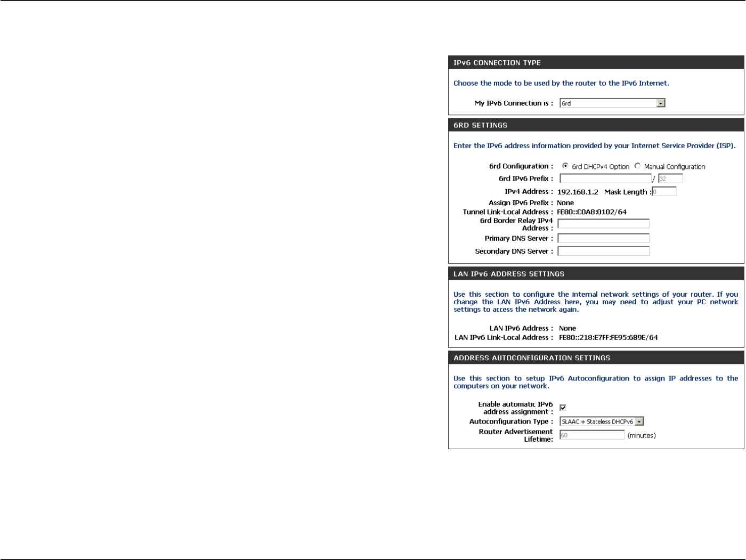
Task: Click the 6RD SETTINGS section header
Action: pyautogui.click(x=596, y=125)
